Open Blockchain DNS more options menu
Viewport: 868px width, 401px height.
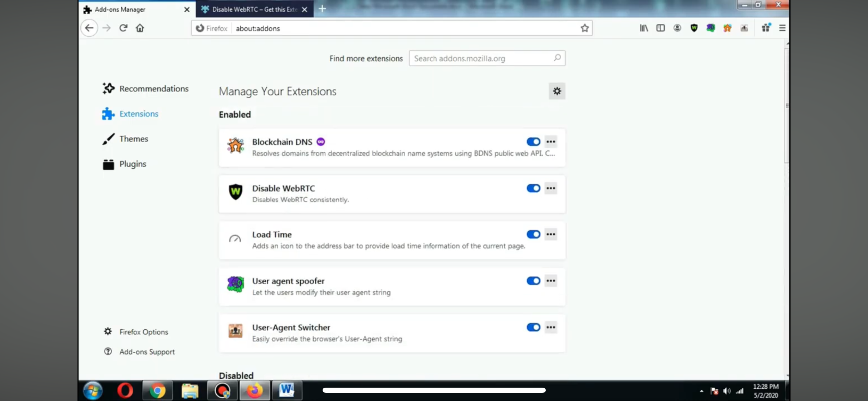(x=551, y=142)
